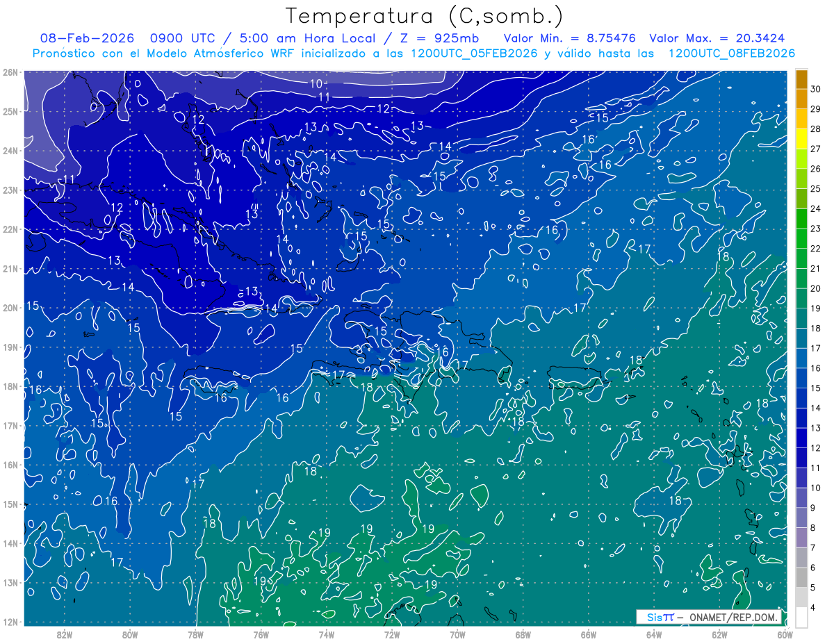Screen dimensions: 834x644
Task: Select the longitude axis label 78W
Action: coord(195,634)
